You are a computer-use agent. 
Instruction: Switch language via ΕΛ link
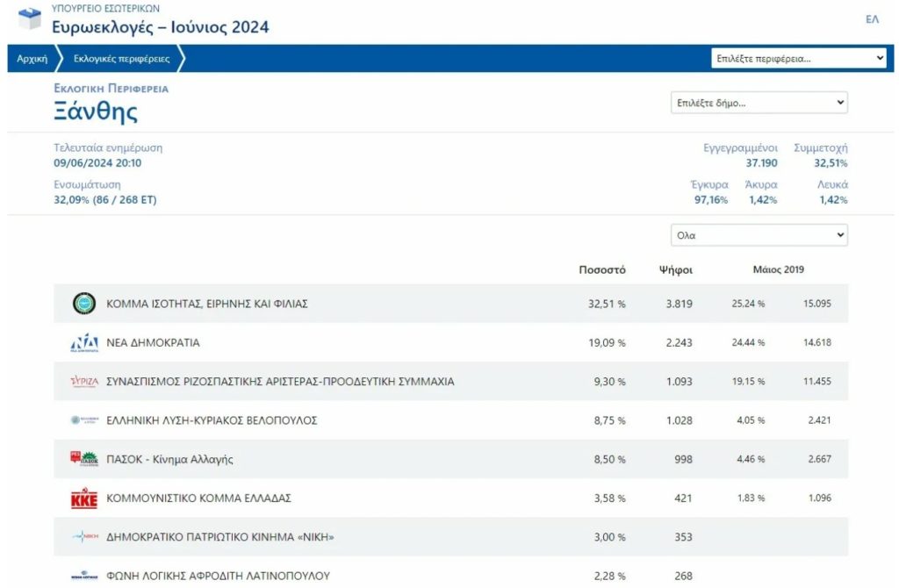coord(872,19)
